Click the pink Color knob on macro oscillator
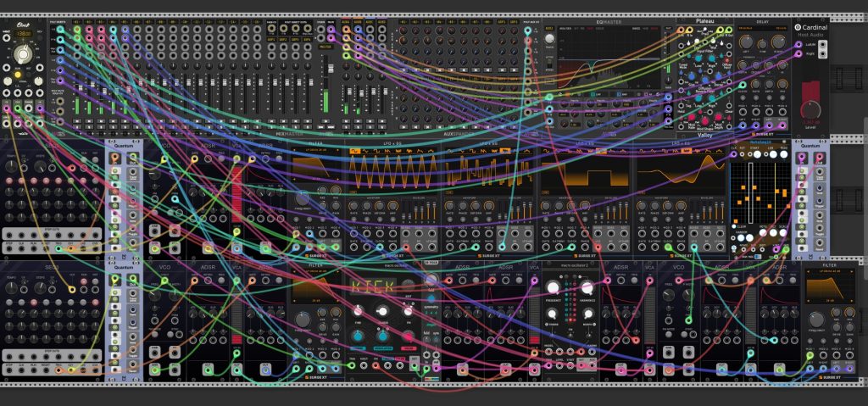The height and width of the screenshot is (406, 868). 408,336
